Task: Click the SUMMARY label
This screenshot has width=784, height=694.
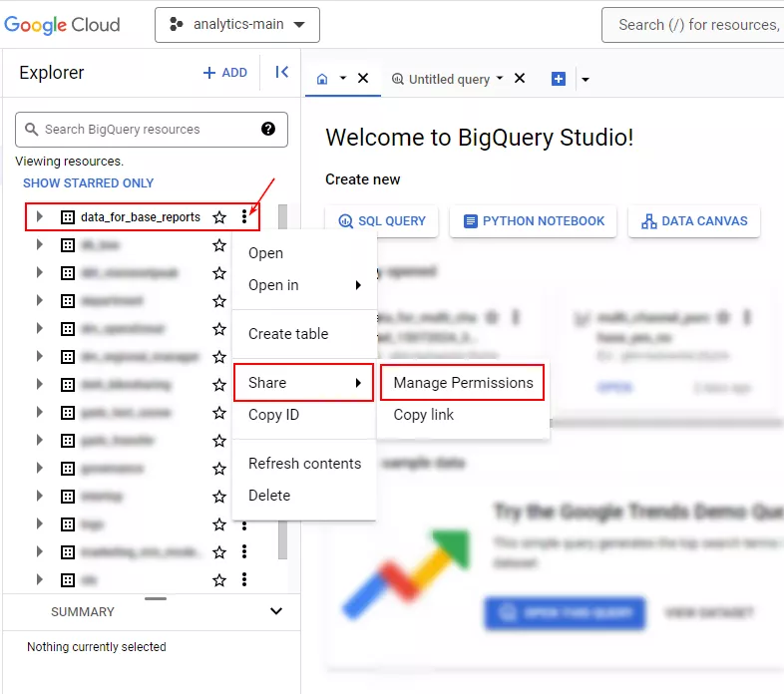Action: point(83,611)
